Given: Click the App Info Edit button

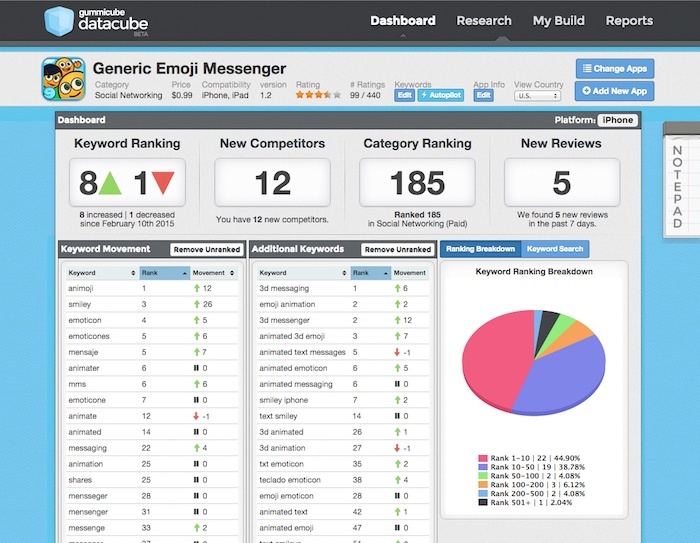Looking at the screenshot, I should click(x=483, y=95).
